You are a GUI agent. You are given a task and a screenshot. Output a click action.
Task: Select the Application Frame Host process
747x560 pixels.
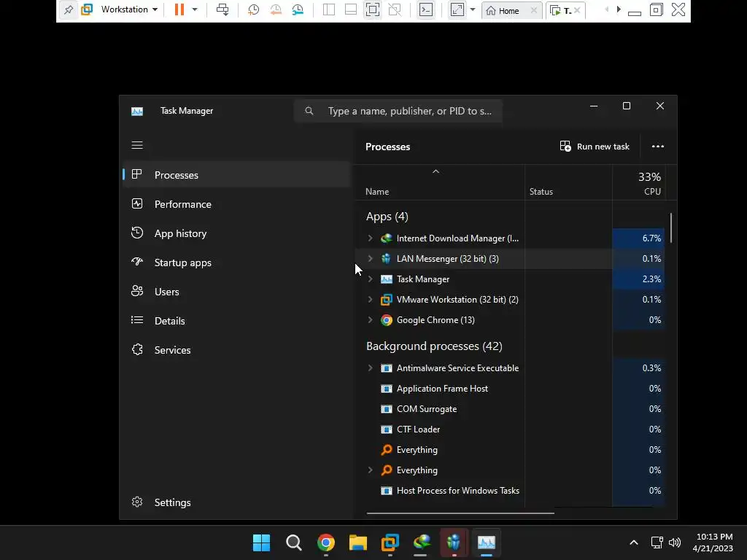pyautogui.click(x=510, y=389)
